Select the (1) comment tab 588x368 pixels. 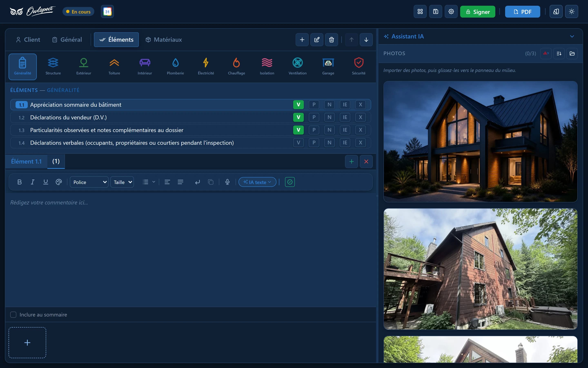click(56, 161)
